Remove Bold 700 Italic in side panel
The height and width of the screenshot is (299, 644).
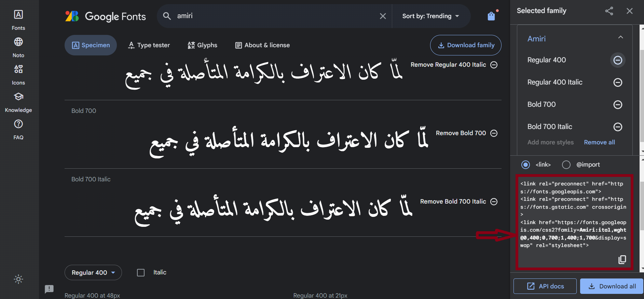coord(618,127)
